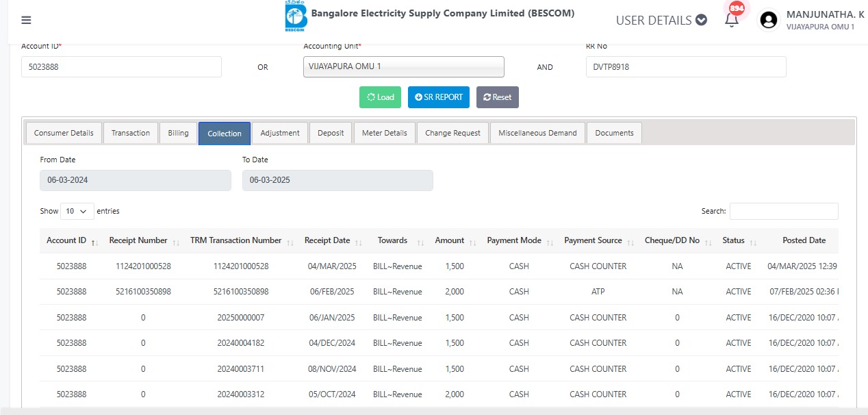The width and height of the screenshot is (868, 415).
Task: Sort table by Cheque/DD No column
Action: tap(677, 241)
